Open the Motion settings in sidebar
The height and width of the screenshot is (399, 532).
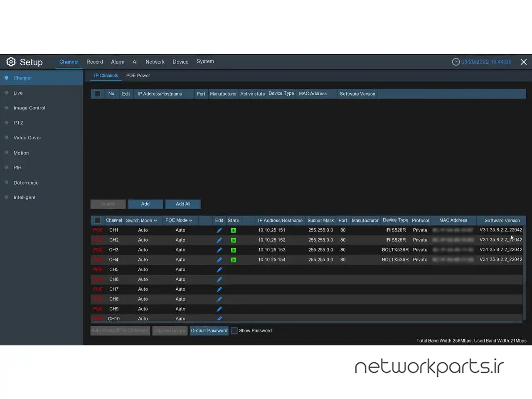(x=21, y=153)
